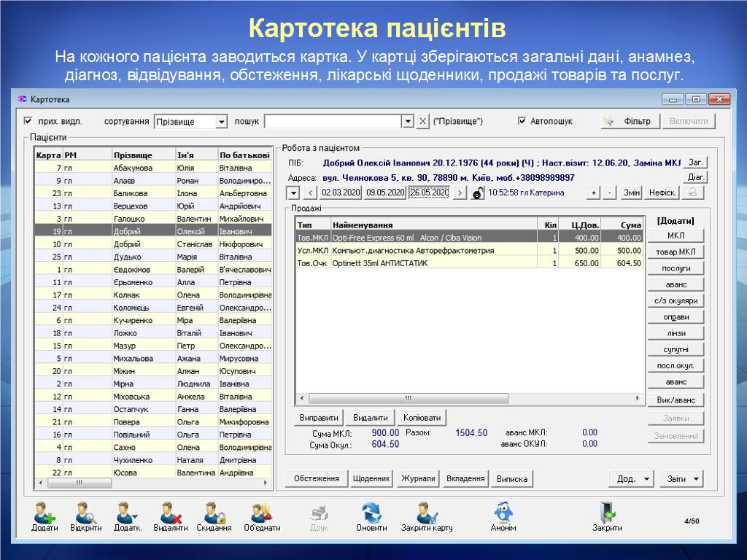This screenshot has height=560, width=747.
Task: Open the Обстеження section
Action: pos(316,478)
